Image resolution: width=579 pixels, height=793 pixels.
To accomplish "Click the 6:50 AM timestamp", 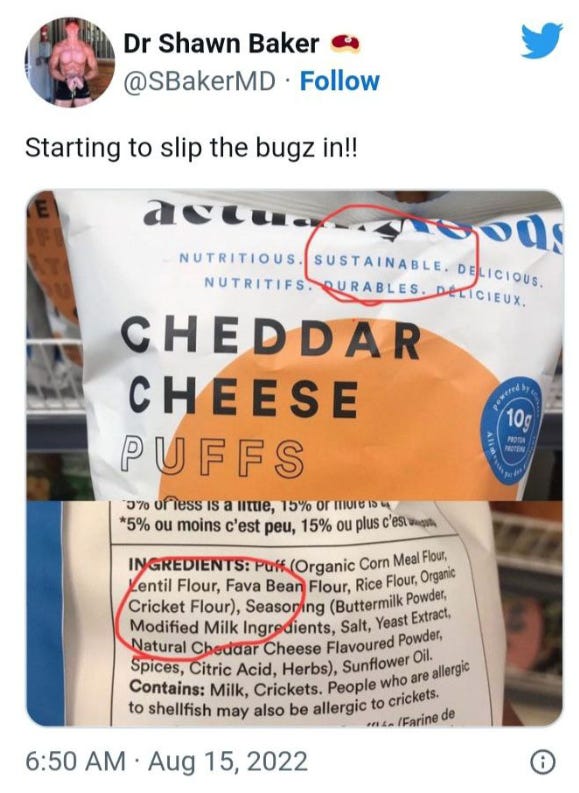I will pyautogui.click(x=75, y=761).
